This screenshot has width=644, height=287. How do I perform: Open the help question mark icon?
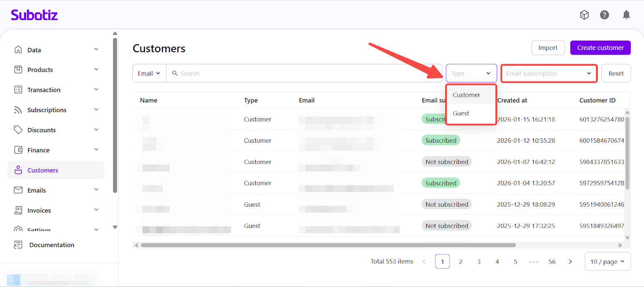pos(604,15)
